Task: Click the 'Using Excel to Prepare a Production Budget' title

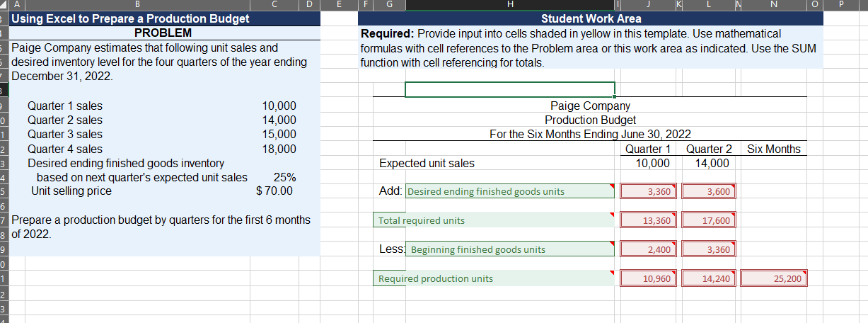Action: point(131,18)
